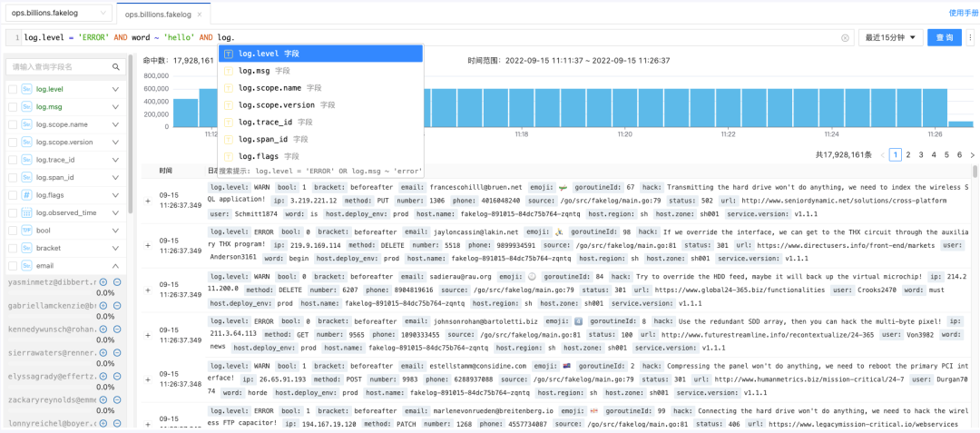Enable the bool field checkbox
This screenshot has width=980, height=433.
(x=13, y=231)
